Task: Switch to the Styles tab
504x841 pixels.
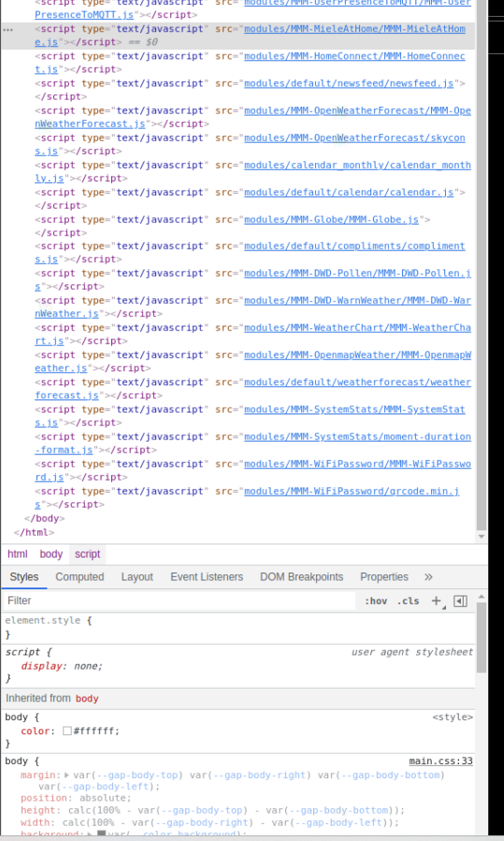Action: (24, 577)
